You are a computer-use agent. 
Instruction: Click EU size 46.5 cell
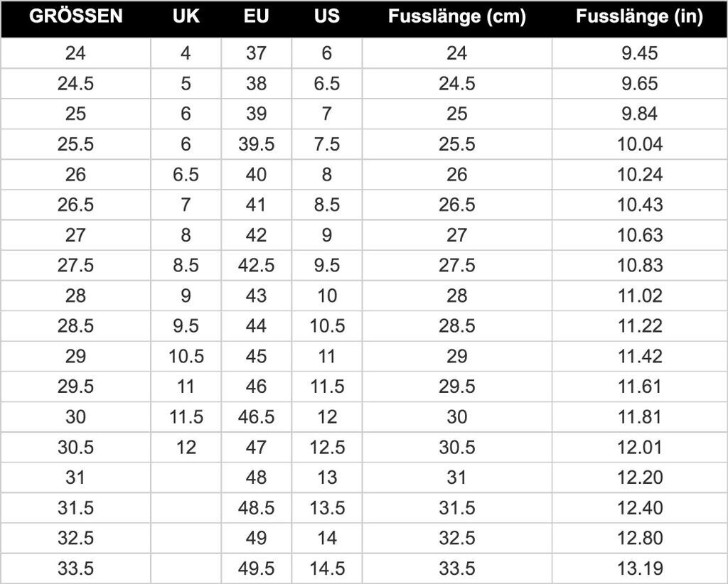click(256, 417)
